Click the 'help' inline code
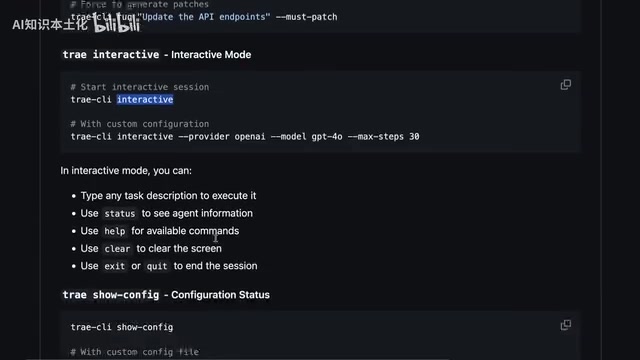This screenshot has height=360, width=640. coord(115,231)
